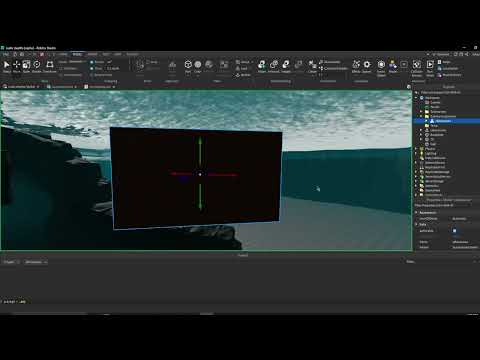
Task: Collapse the Appearance properties section
Action: click(416, 212)
